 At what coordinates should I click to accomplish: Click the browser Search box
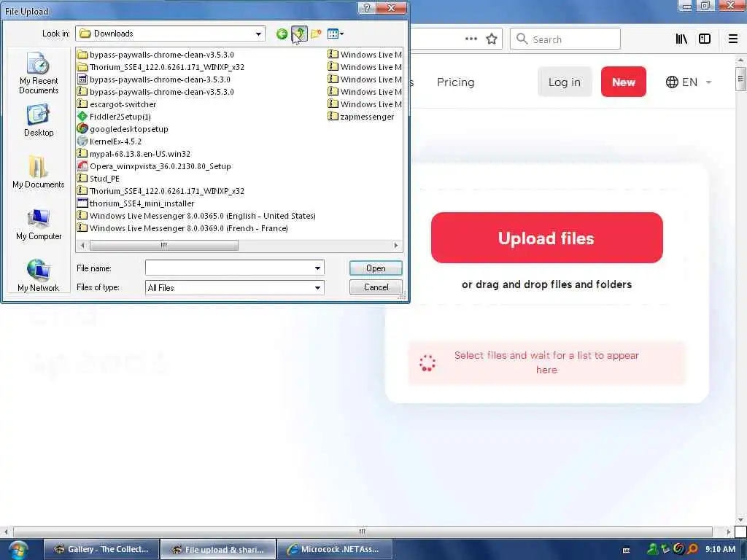[565, 39]
